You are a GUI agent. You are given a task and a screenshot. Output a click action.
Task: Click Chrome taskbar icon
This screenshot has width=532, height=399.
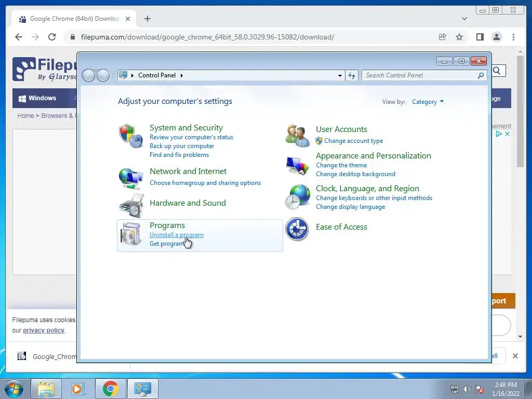(110, 389)
